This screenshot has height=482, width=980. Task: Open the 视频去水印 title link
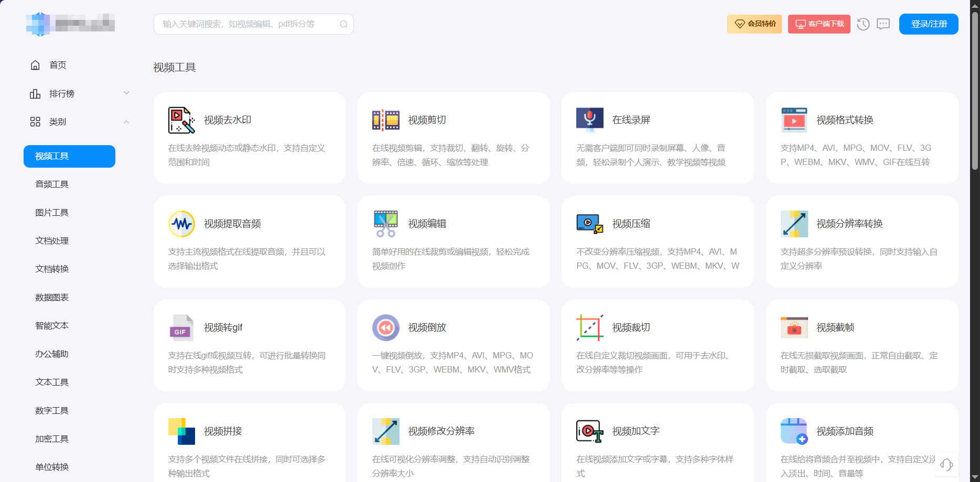click(x=228, y=120)
